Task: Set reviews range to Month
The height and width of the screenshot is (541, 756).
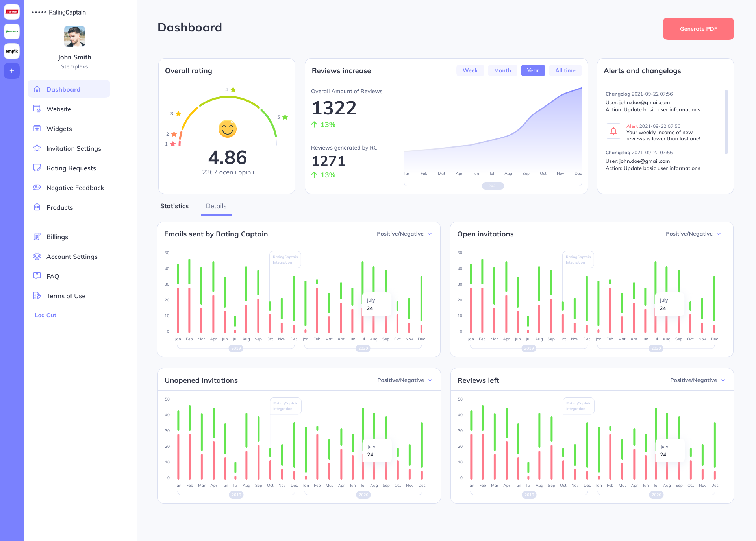Action: (x=502, y=70)
